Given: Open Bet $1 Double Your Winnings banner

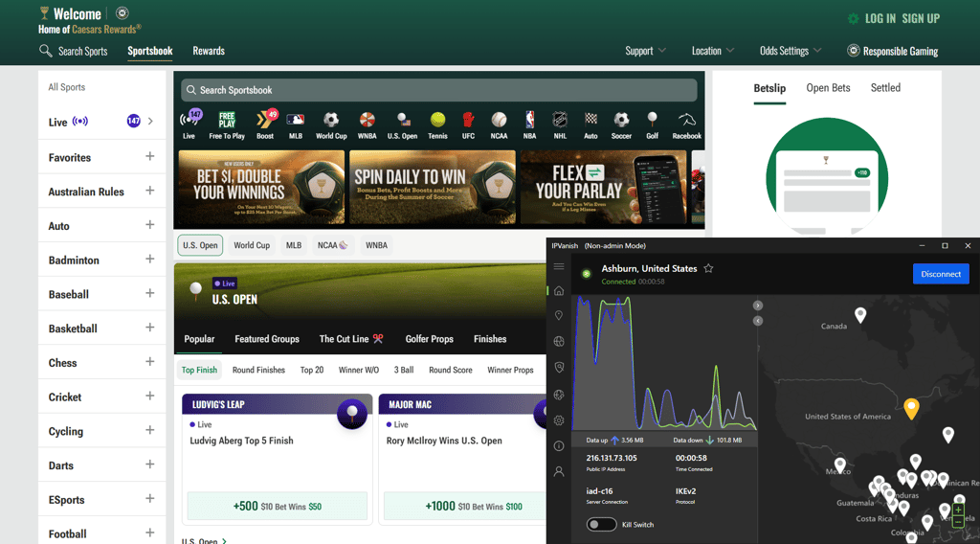Looking at the screenshot, I should [261, 187].
